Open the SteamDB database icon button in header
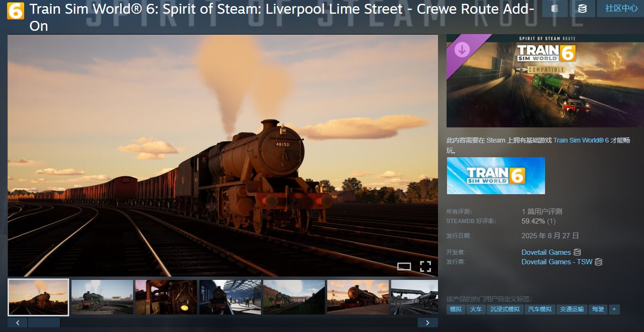The image size is (644, 332). coord(582,9)
